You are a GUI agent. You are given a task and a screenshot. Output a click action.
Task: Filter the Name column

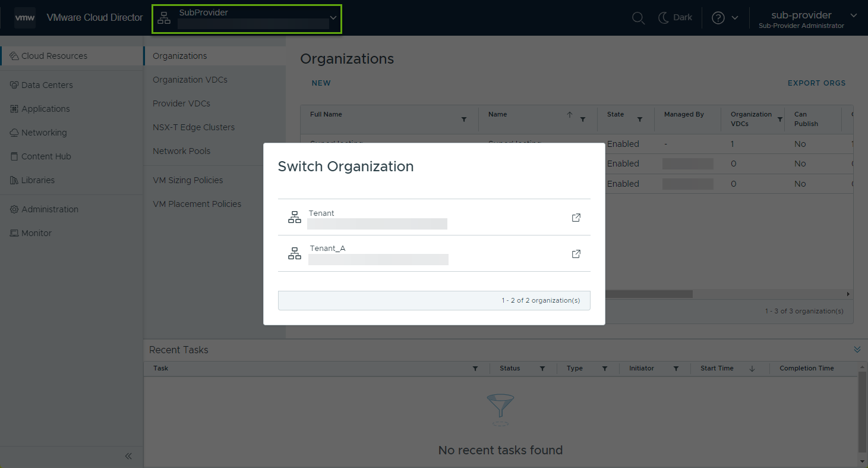[x=583, y=120]
